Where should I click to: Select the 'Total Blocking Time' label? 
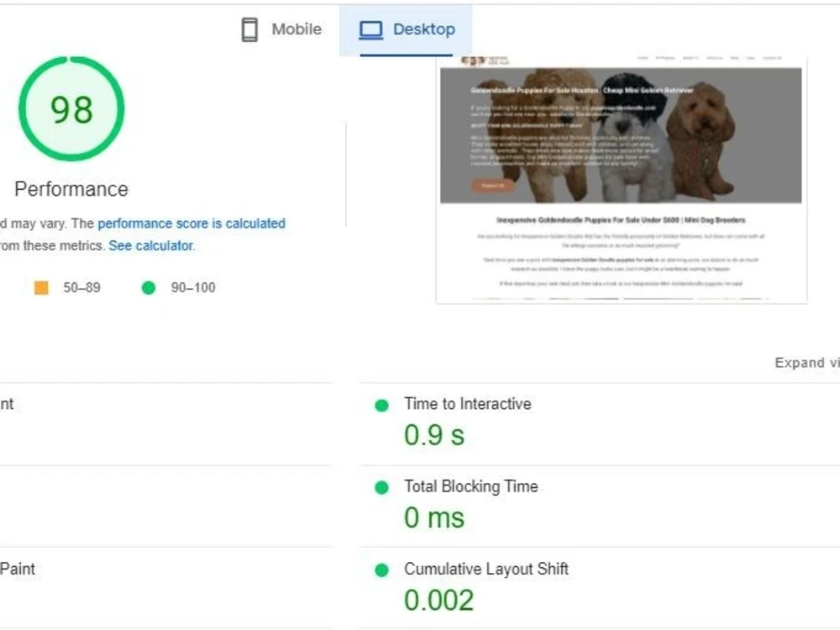pos(471,486)
